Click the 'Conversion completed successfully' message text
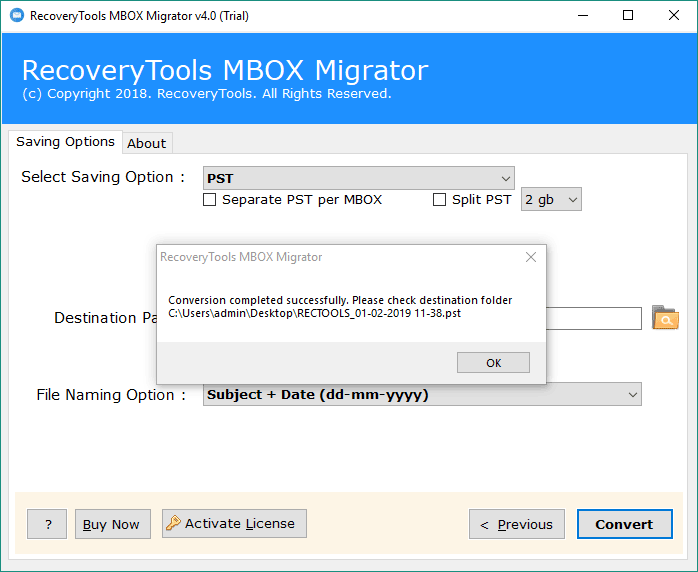This screenshot has width=698, height=572. 340,300
